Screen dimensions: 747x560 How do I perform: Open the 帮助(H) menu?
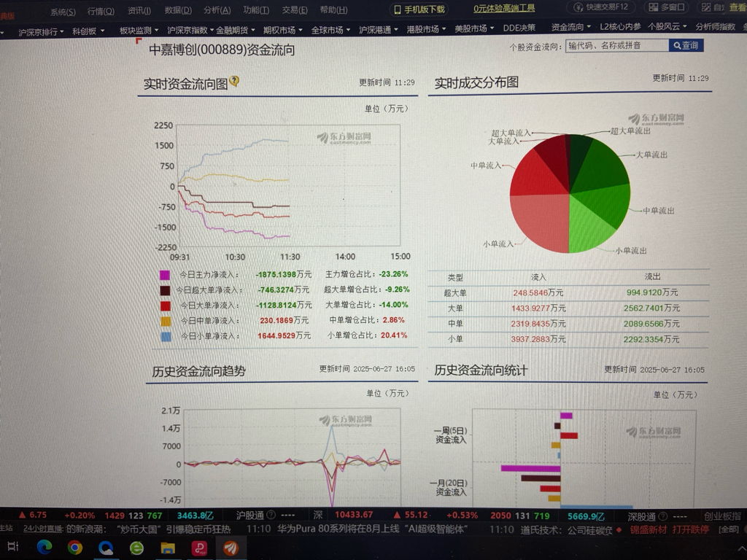(333, 10)
